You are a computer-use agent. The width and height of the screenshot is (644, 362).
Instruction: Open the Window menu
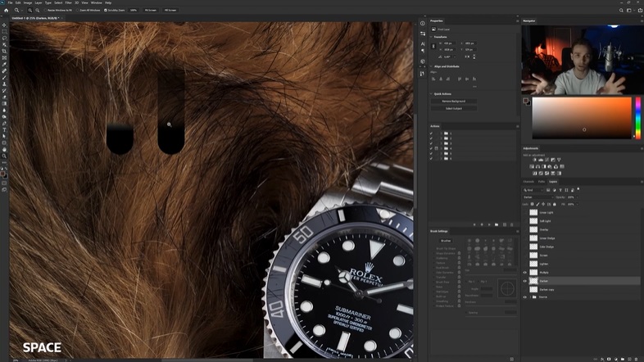pyautogui.click(x=97, y=2)
